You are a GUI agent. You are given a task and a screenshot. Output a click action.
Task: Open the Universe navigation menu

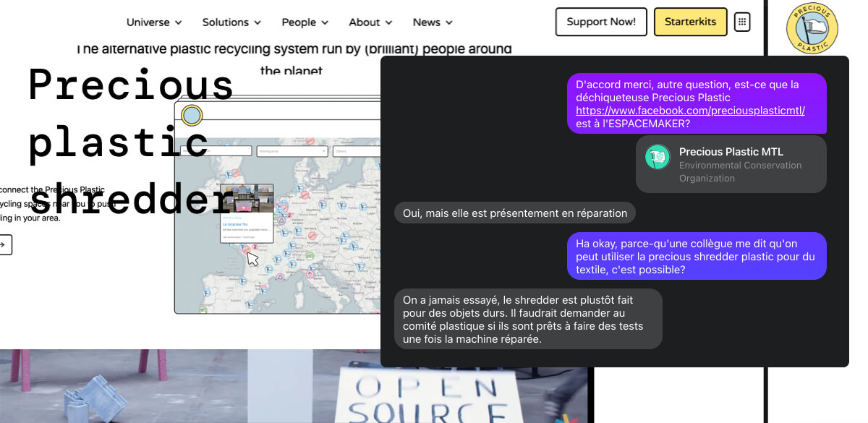[x=154, y=22]
